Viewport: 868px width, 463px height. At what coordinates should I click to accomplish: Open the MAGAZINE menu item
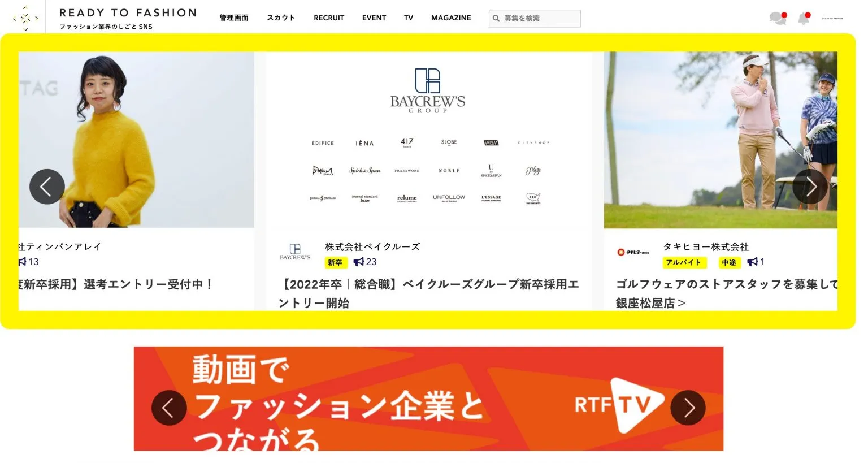(x=451, y=18)
